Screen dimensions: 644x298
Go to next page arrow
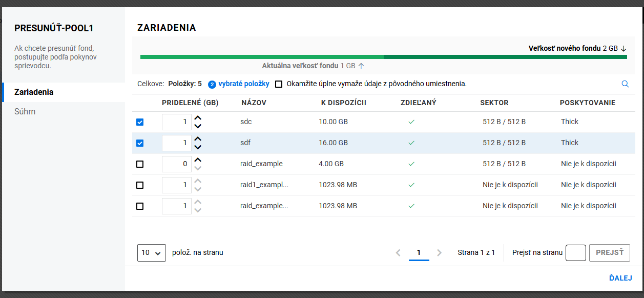(x=439, y=252)
